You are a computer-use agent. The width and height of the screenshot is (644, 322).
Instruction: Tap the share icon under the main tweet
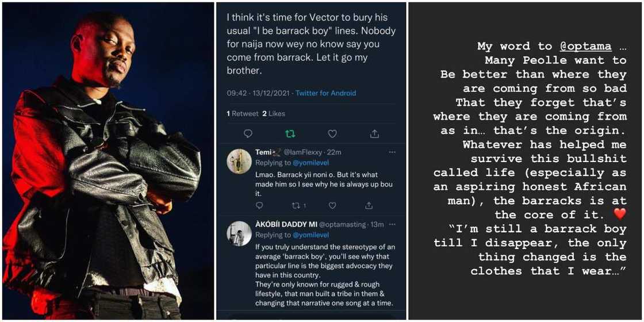click(374, 133)
